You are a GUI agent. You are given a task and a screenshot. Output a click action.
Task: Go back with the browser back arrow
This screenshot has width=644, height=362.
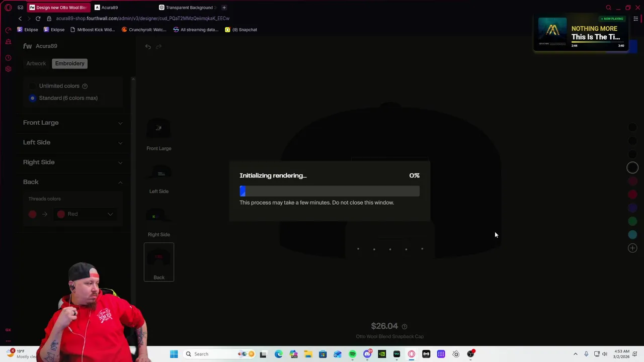pos(20,19)
